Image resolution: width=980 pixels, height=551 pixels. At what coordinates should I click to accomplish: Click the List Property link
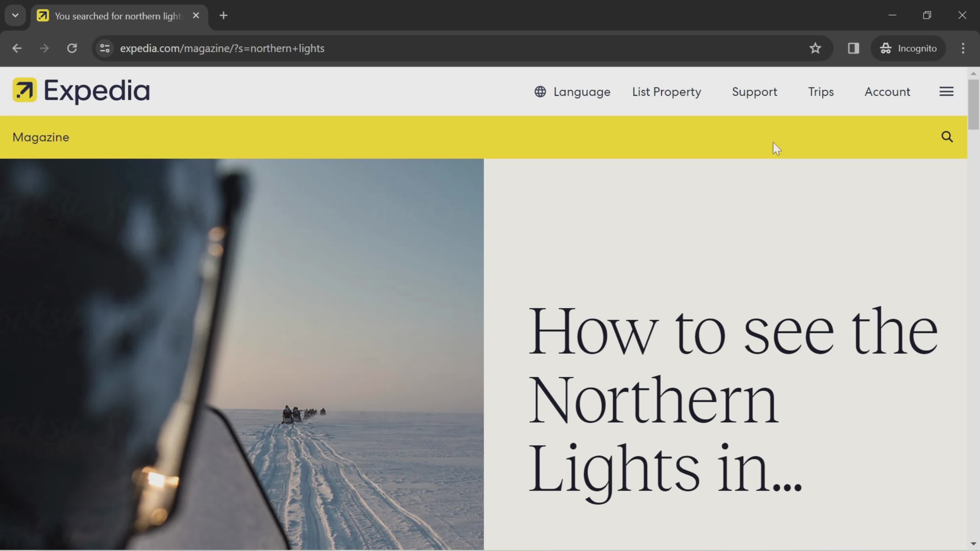coord(666,92)
